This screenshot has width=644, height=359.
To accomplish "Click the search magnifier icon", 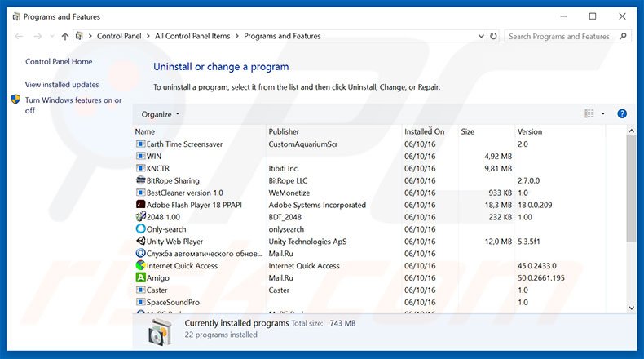I will pyautogui.click(x=624, y=37).
